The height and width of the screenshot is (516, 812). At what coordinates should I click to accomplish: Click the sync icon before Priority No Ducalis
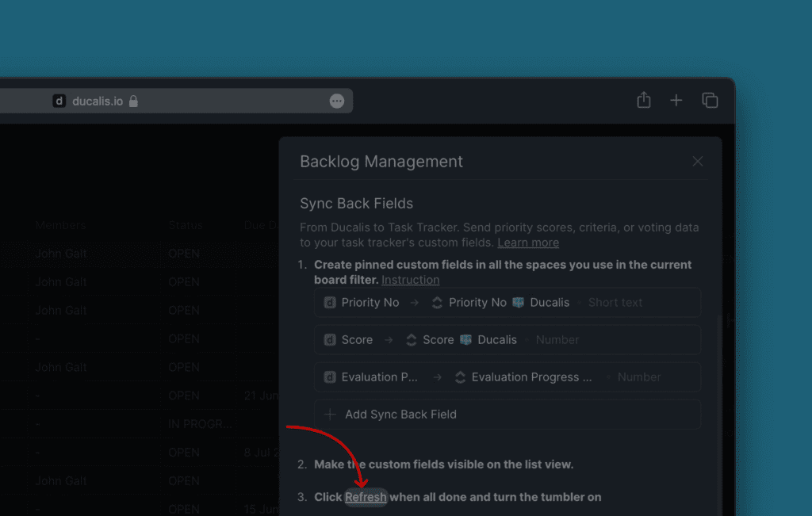437,303
